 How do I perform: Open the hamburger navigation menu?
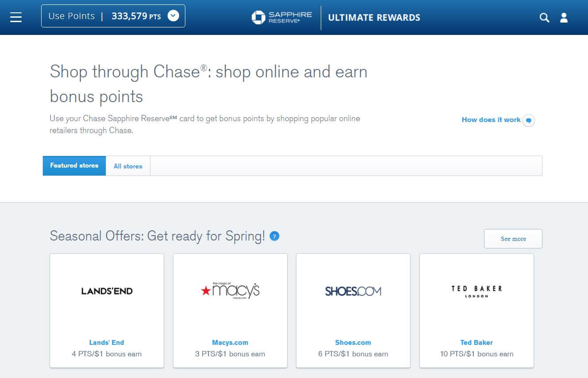(16, 17)
